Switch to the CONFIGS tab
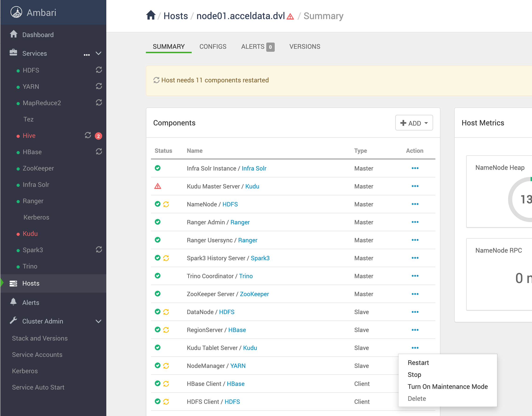Viewport: 532px width, 416px height. [213, 46]
